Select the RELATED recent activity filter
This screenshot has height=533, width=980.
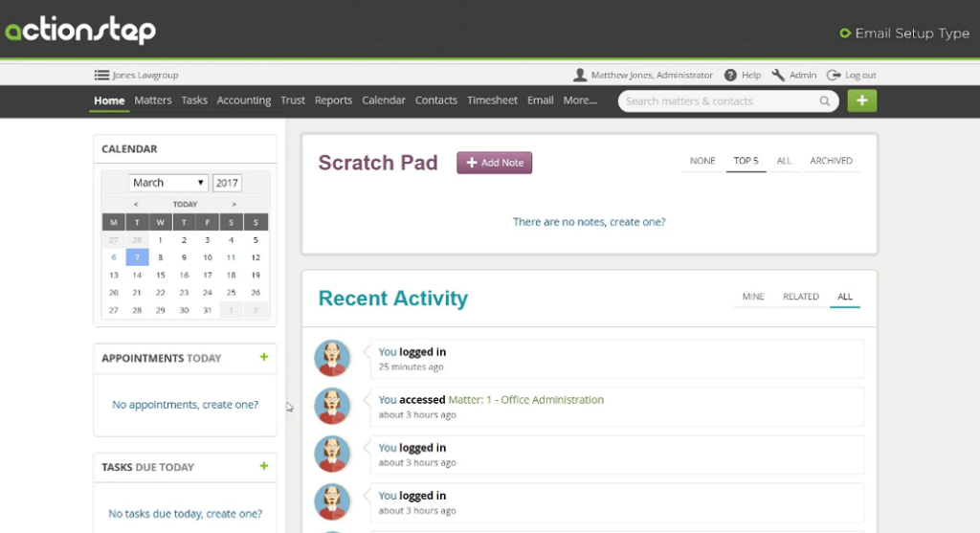801,297
